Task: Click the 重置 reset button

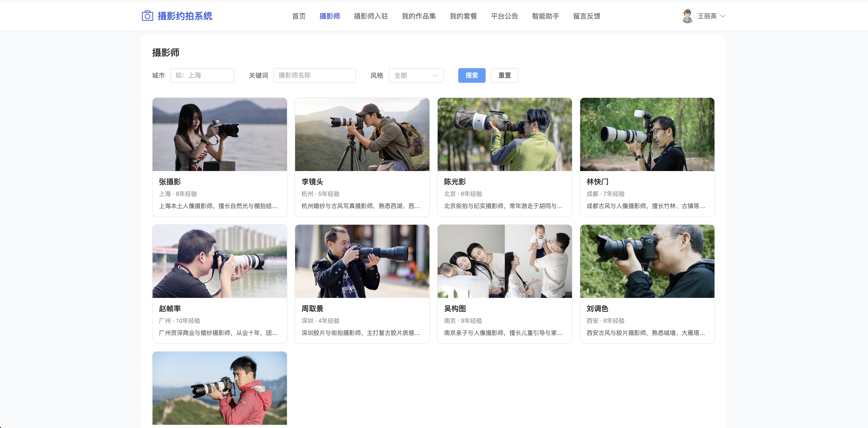Action: 504,75
